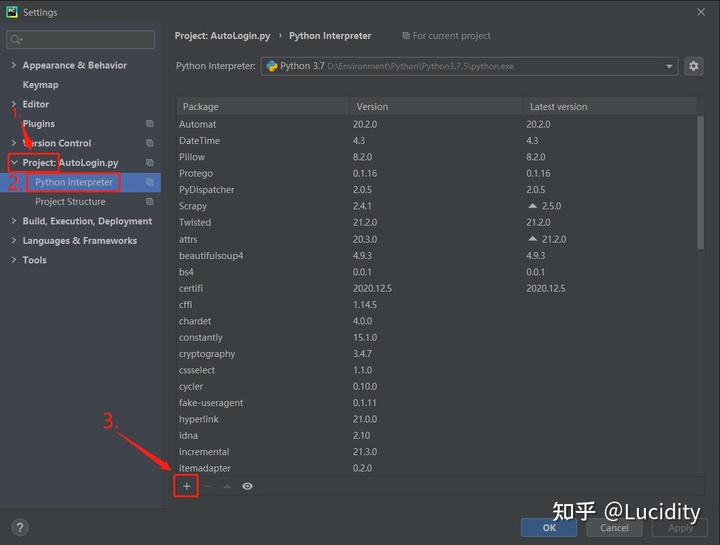Click the For current project icon
Viewport: 720px width, 545px height.
pos(406,36)
